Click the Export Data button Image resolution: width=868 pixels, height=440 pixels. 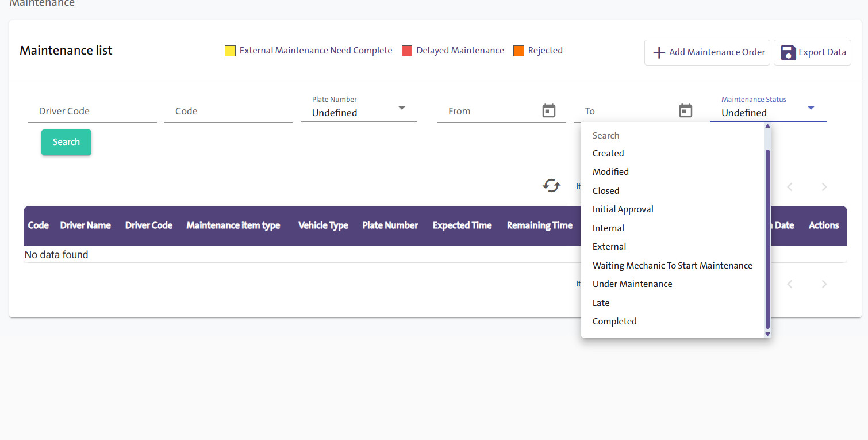(812, 52)
